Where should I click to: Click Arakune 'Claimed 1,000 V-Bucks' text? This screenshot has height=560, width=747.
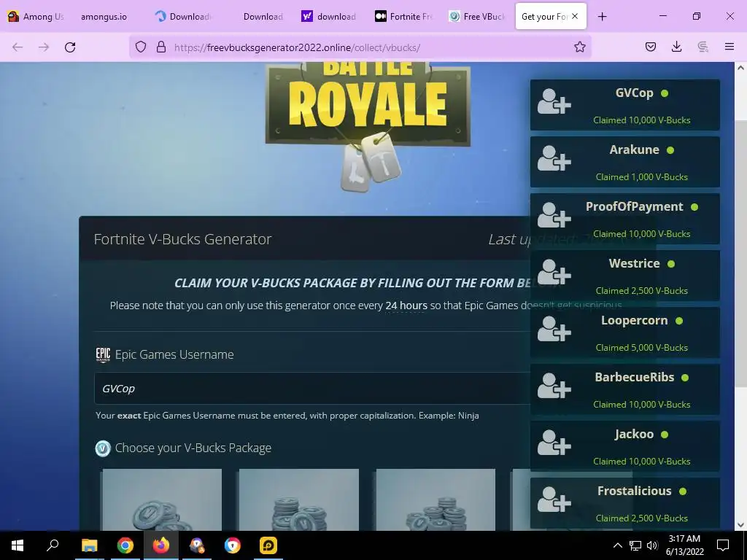642,177
